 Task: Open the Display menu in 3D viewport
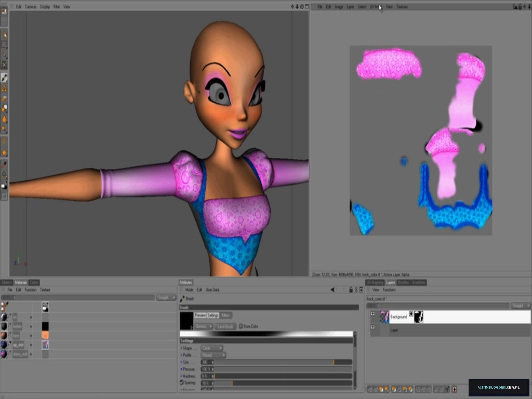coord(45,7)
